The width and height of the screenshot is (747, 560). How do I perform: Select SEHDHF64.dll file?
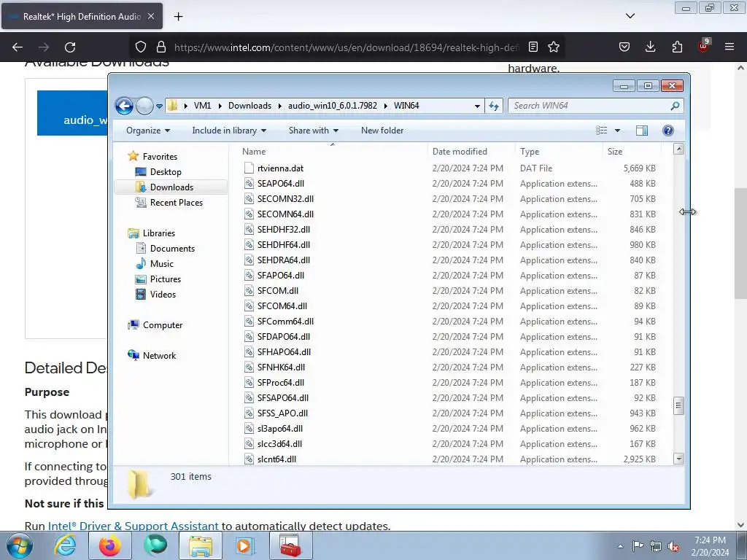[x=284, y=245]
